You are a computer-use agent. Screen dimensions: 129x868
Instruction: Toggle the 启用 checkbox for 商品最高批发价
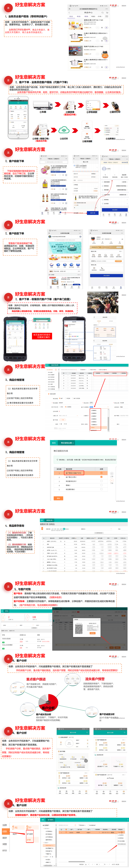click(101, 481)
